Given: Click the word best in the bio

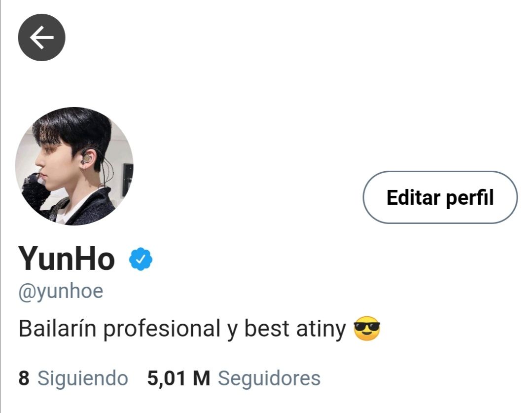Looking at the screenshot, I should 267,329.
